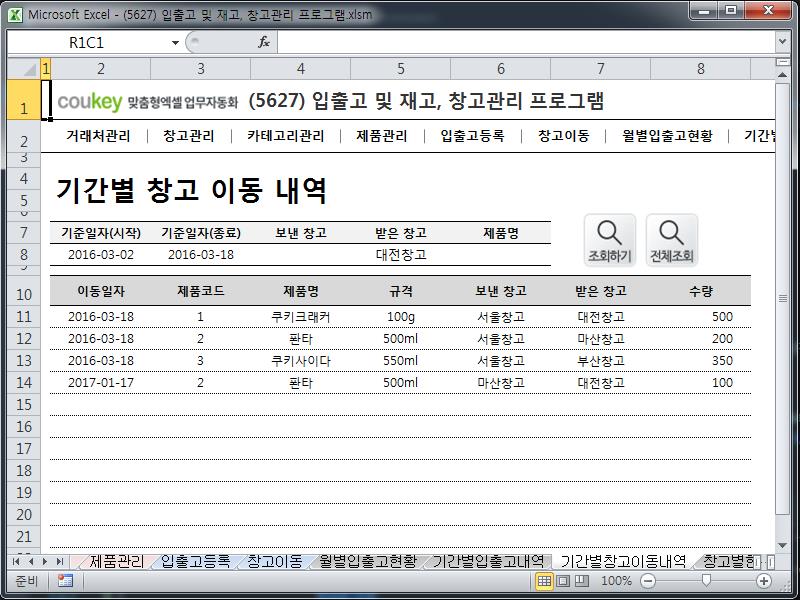
Task: Click the 조회하기 search icon button
Action: [x=610, y=240]
